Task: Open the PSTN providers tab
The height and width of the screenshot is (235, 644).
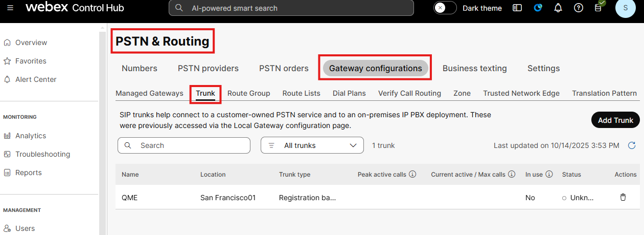Action: pos(208,68)
